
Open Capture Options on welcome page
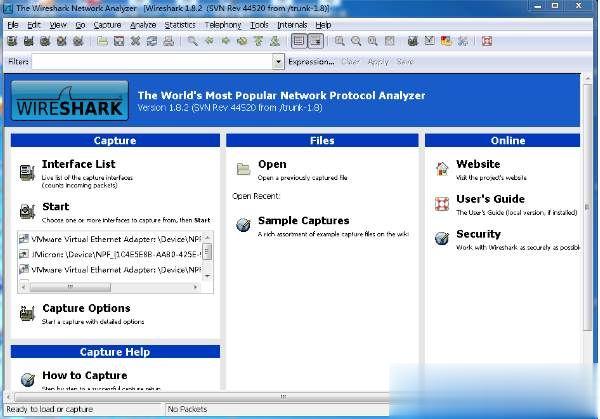[x=86, y=308]
